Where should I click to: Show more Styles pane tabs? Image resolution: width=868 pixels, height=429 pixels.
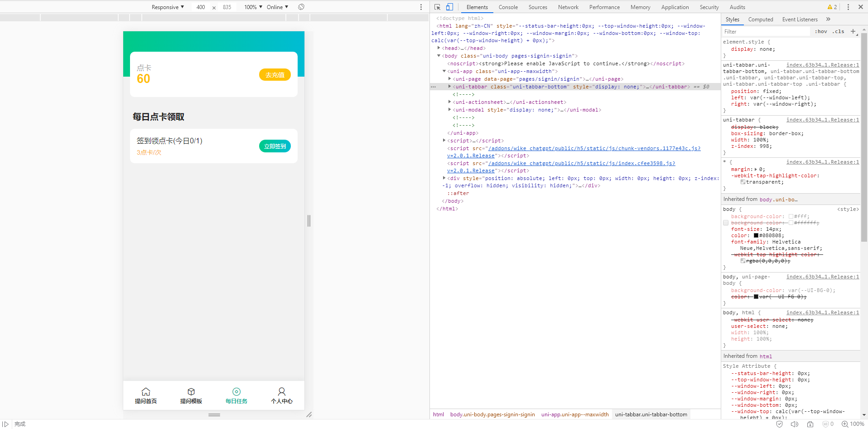click(828, 19)
